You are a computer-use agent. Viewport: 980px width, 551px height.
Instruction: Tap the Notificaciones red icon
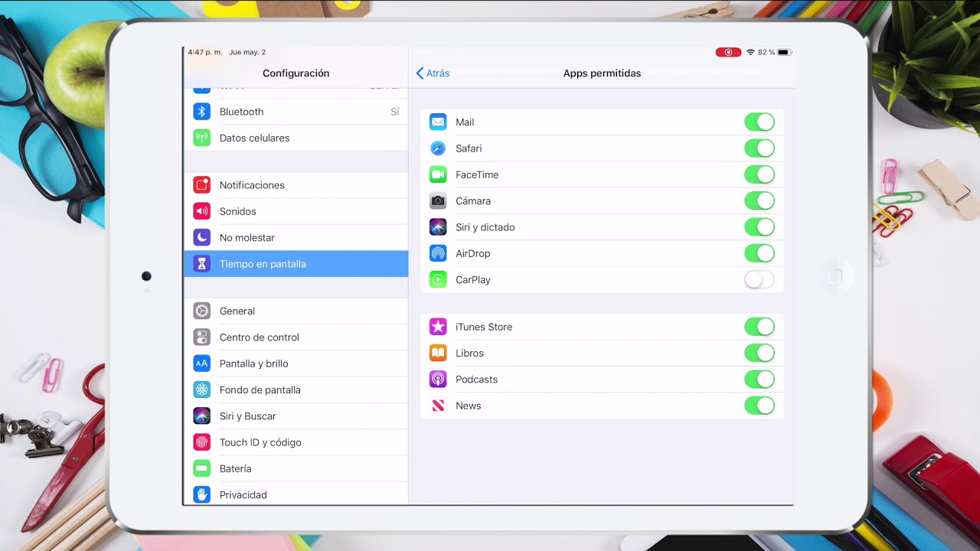point(201,185)
